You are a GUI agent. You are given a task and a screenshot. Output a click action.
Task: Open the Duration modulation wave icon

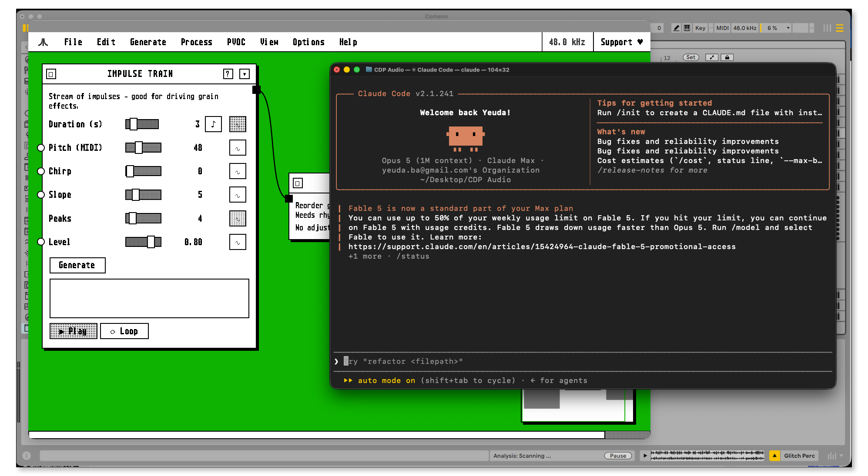click(238, 124)
